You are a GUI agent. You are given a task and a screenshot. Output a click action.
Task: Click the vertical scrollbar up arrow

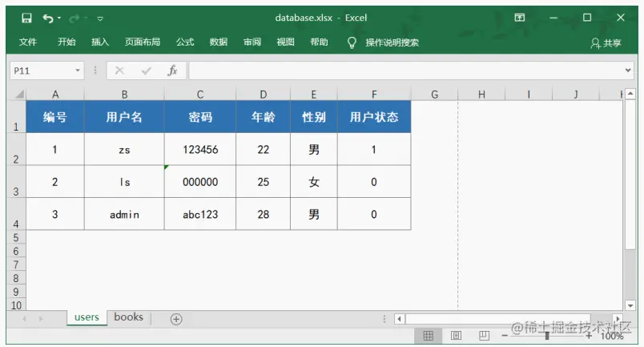click(x=630, y=94)
